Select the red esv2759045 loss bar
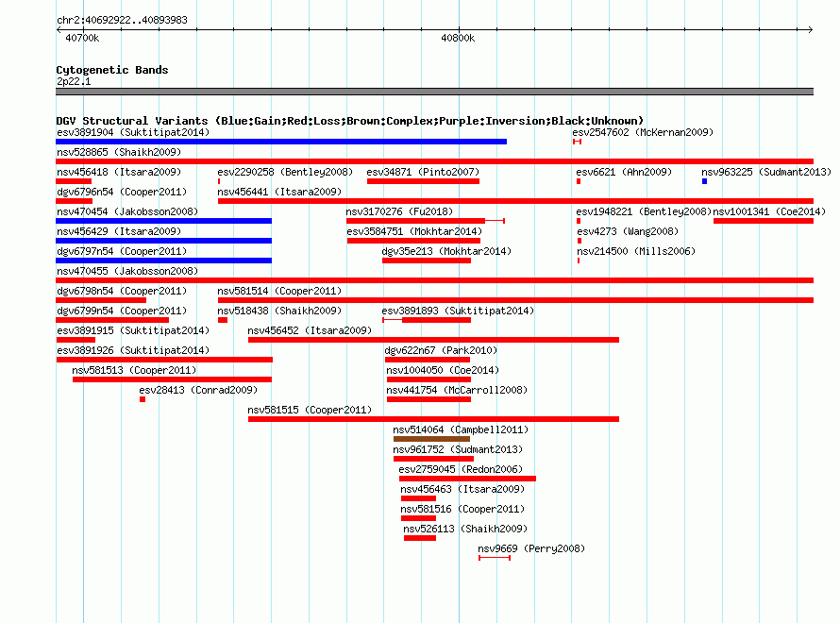 tap(468, 479)
